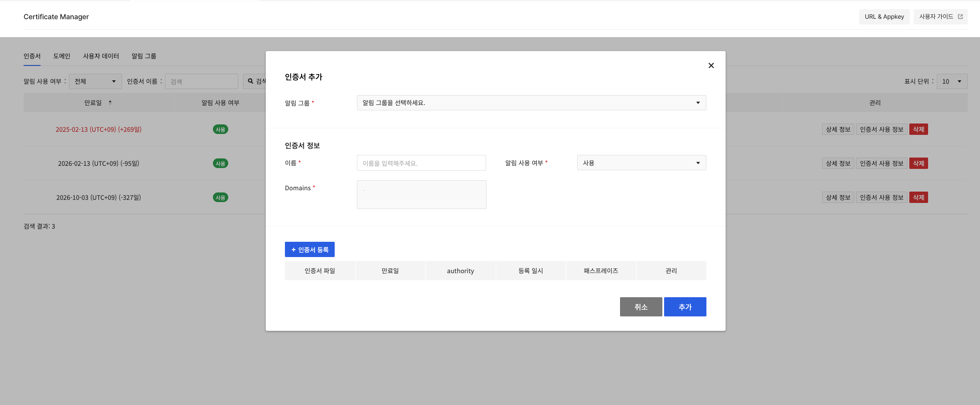Click the search magnifier icon
980x405 pixels.
tap(250, 81)
